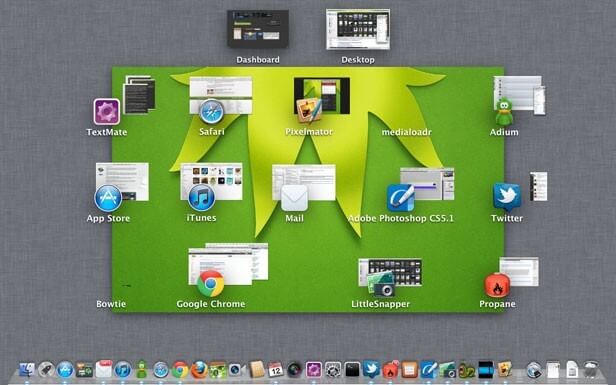Open System Preferences gear in the Dock
Viewport: 616px width, 385px height.
click(333, 370)
